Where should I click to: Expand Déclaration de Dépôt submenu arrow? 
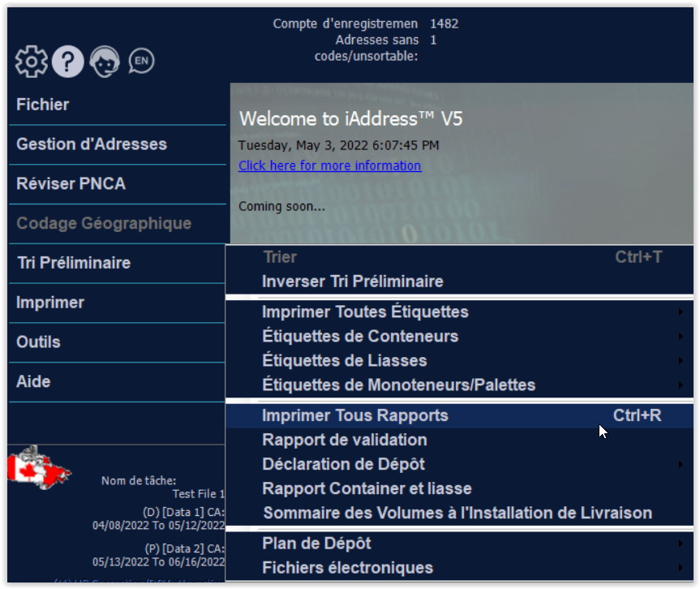[681, 464]
